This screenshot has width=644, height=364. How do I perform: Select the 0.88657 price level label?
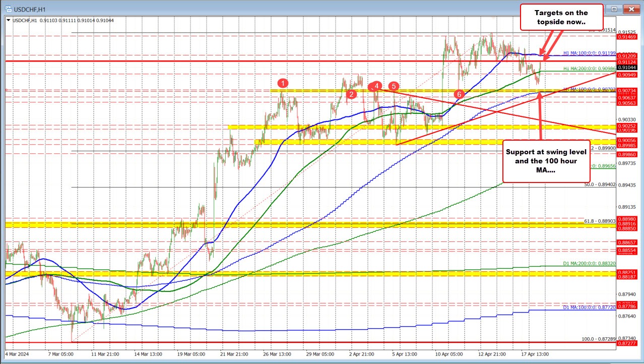click(626, 242)
